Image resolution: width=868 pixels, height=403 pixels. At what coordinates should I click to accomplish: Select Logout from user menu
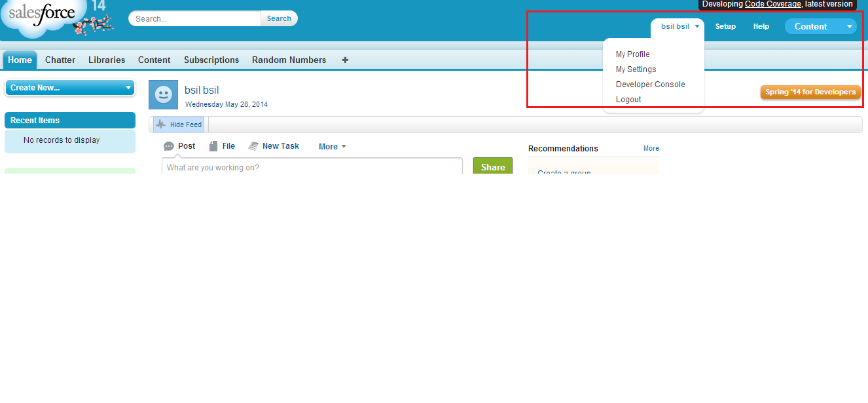(x=628, y=100)
